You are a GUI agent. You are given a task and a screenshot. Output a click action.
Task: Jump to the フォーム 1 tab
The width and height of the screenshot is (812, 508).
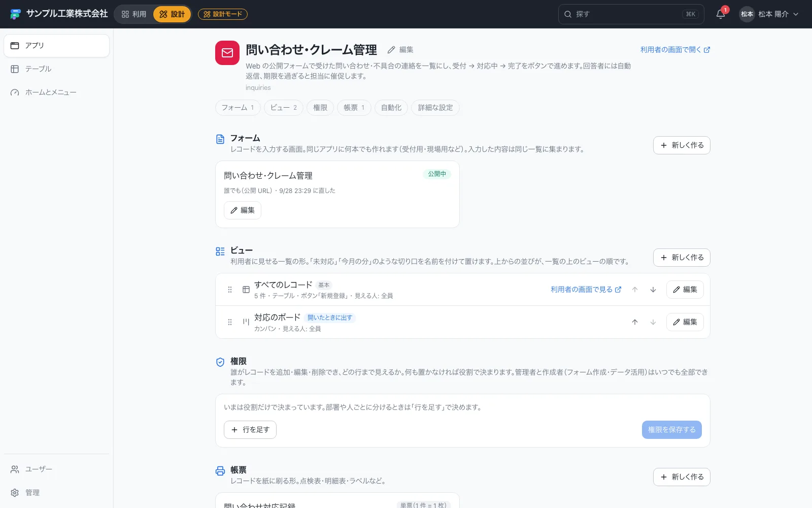238,108
